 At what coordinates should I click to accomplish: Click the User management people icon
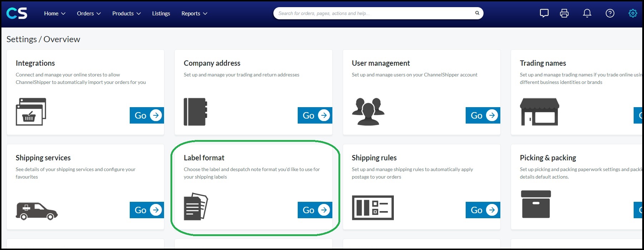pos(368,111)
